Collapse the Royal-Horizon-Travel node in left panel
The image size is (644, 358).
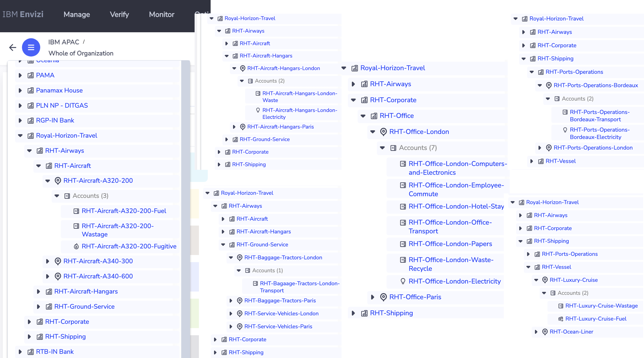(20, 135)
